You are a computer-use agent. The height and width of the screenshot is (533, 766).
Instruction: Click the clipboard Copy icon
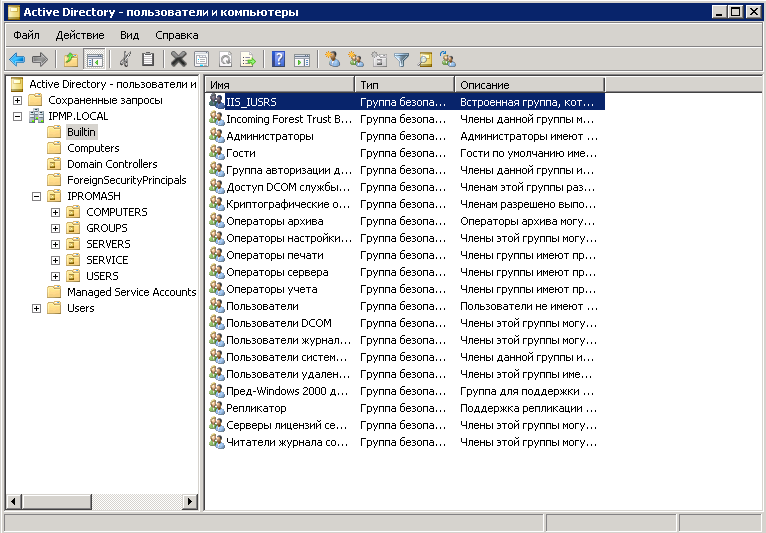148,60
